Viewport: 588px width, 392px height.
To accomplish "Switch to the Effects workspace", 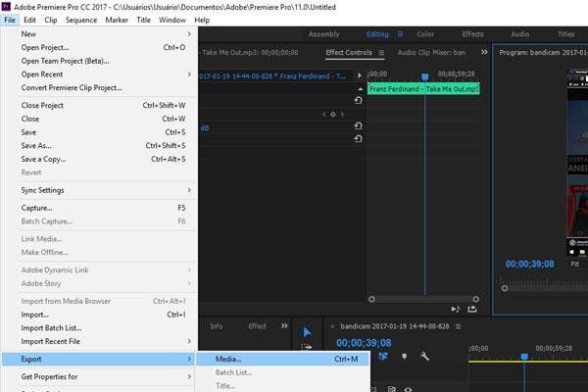I will pos(472,34).
